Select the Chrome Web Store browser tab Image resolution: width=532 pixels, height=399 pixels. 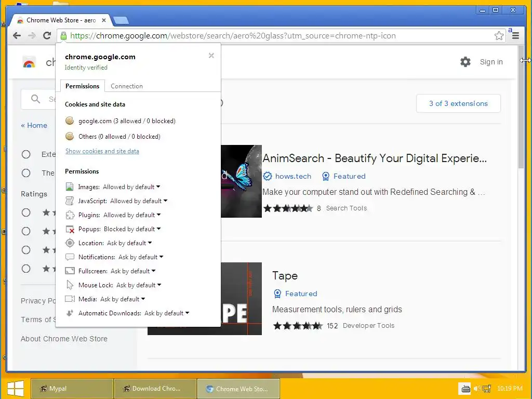(60, 20)
